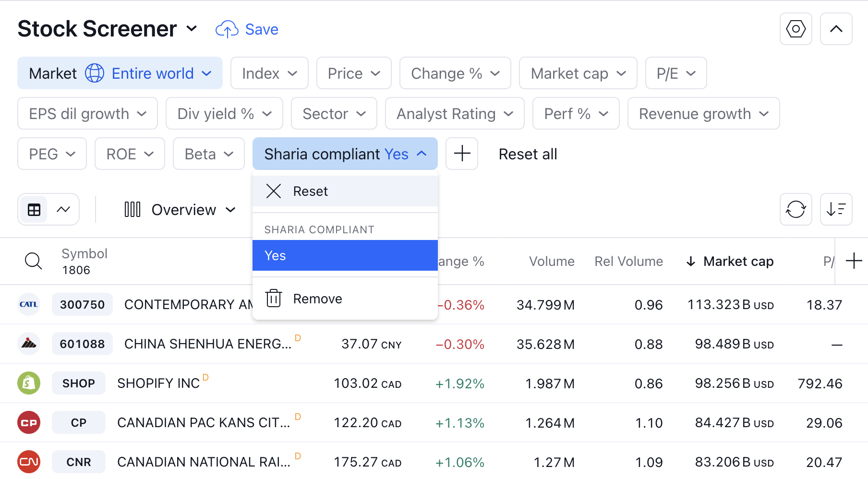Image resolution: width=868 pixels, height=479 pixels.
Task: Collapse the filters panel with the up chevron
Action: click(836, 29)
